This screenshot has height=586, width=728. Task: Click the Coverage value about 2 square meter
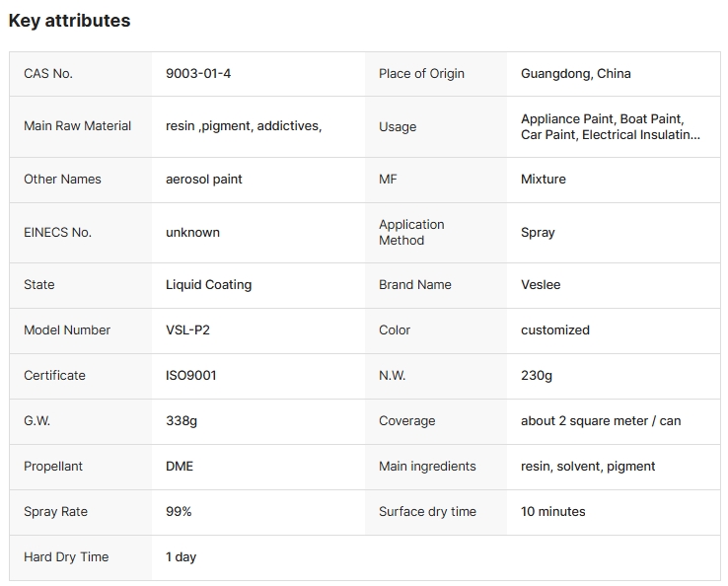[x=601, y=421]
